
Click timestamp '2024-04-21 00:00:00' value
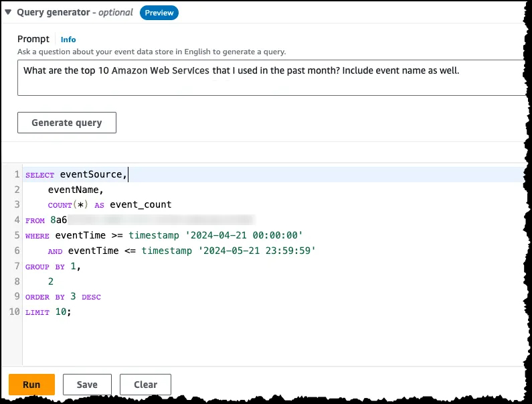pyautogui.click(x=215, y=235)
